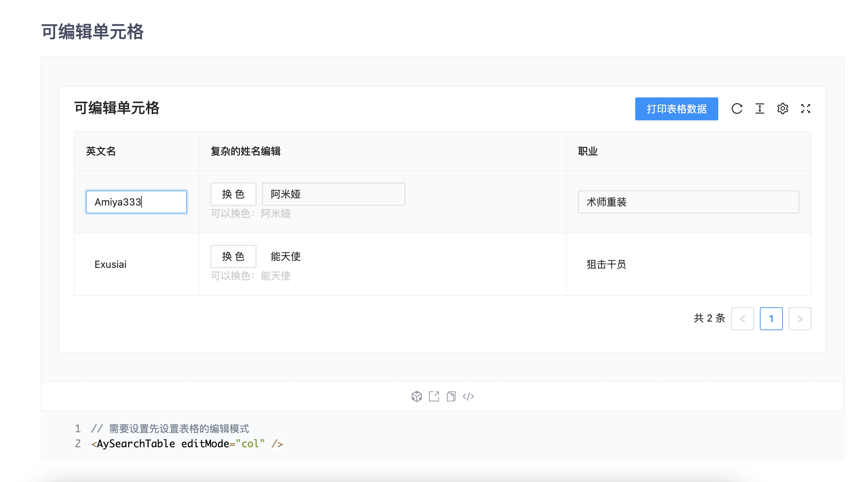This screenshot has height=482, width=868.
Task: Go to next page arrow
Action: tap(800, 319)
